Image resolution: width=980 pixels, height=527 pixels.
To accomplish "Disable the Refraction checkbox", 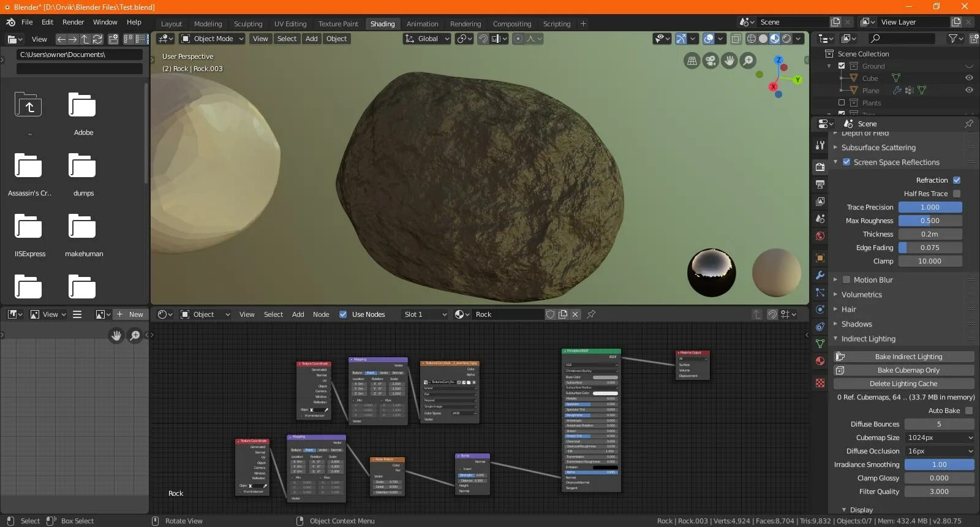I will click(x=957, y=180).
